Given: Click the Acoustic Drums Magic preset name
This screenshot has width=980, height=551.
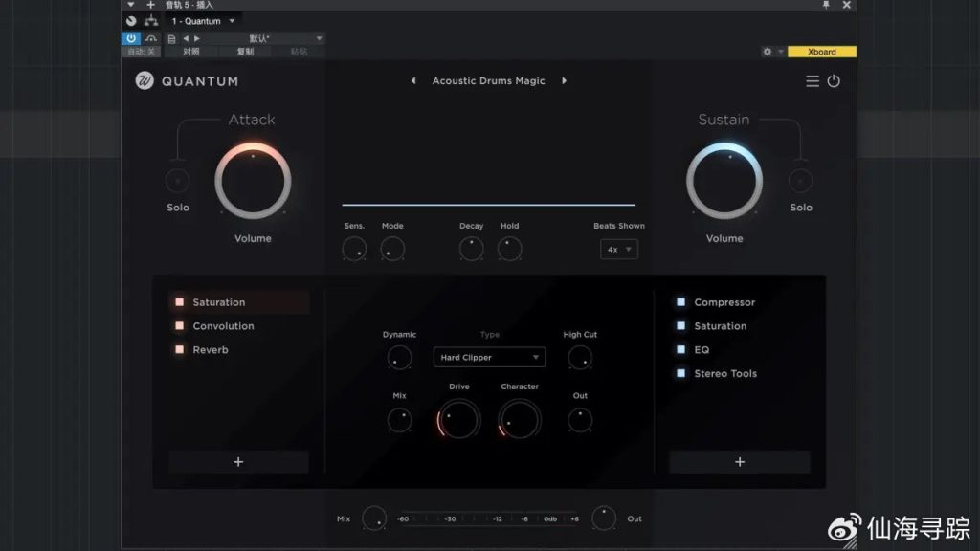Looking at the screenshot, I should [x=489, y=80].
